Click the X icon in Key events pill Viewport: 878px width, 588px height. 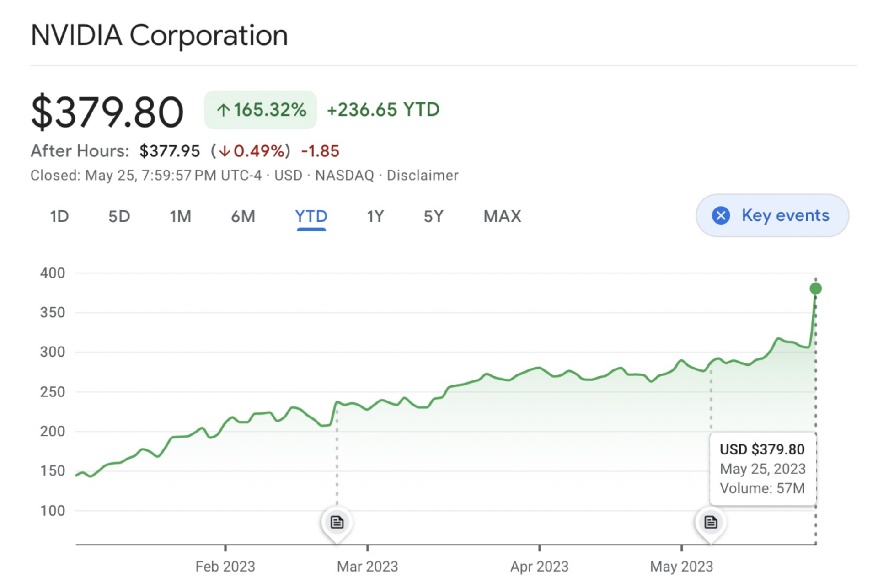(x=721, y=215)
